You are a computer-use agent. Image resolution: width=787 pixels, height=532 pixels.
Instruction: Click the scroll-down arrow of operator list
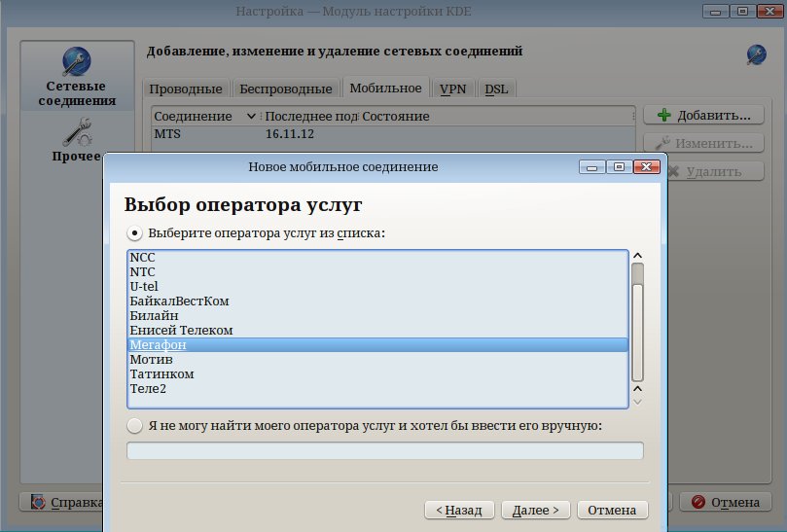(x=637, y=402)
